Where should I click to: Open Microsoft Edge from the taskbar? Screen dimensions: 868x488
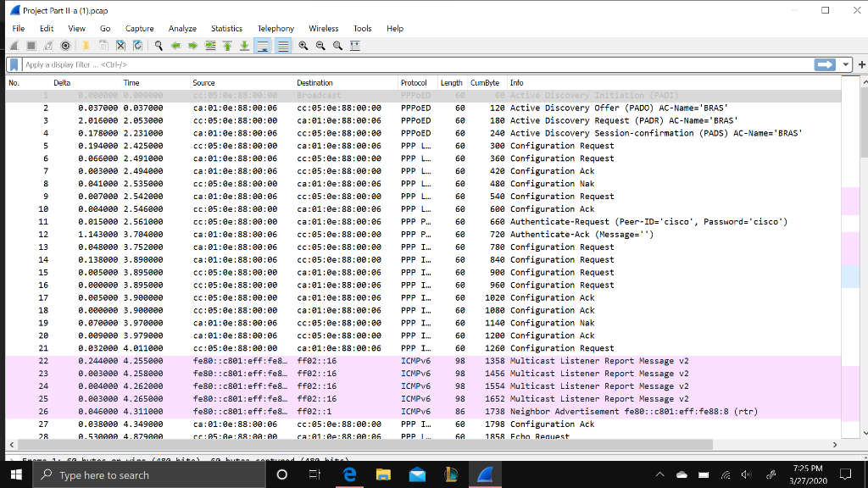tap(349, 475)
